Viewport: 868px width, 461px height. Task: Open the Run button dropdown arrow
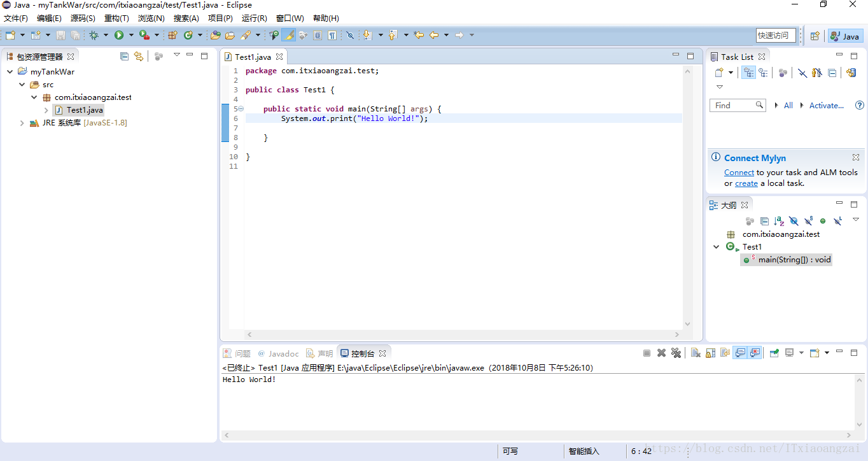(131, 36)
